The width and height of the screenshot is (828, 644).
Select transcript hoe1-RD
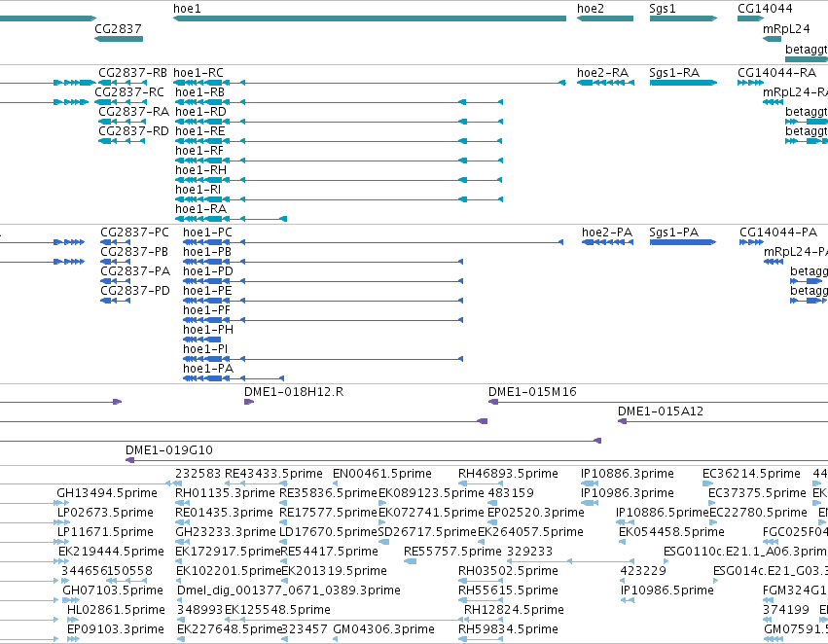coord(200,112)
